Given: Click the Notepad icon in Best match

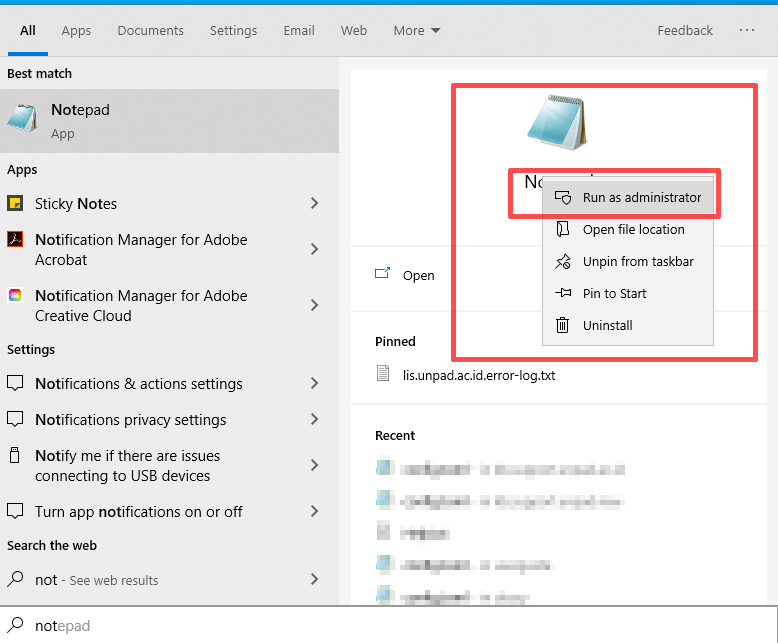Looking at the screenshot, I should pos(22,118).
